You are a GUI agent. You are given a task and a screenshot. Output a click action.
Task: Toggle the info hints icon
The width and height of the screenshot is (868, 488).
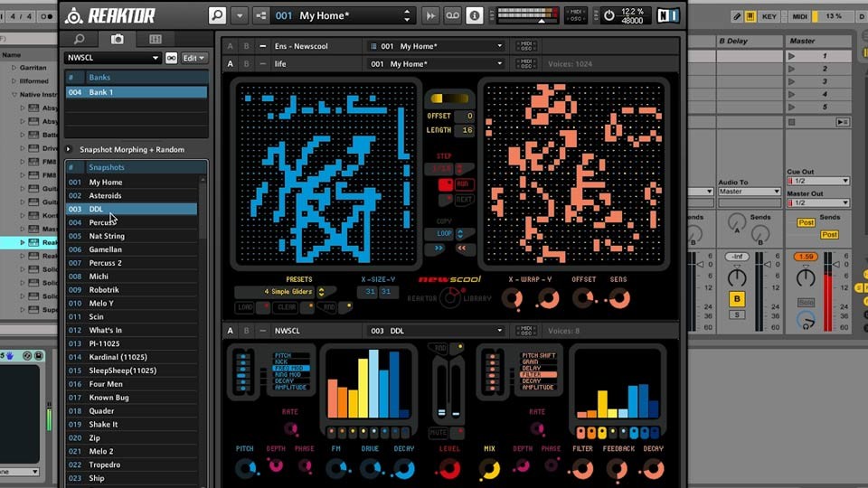[475, 15]
